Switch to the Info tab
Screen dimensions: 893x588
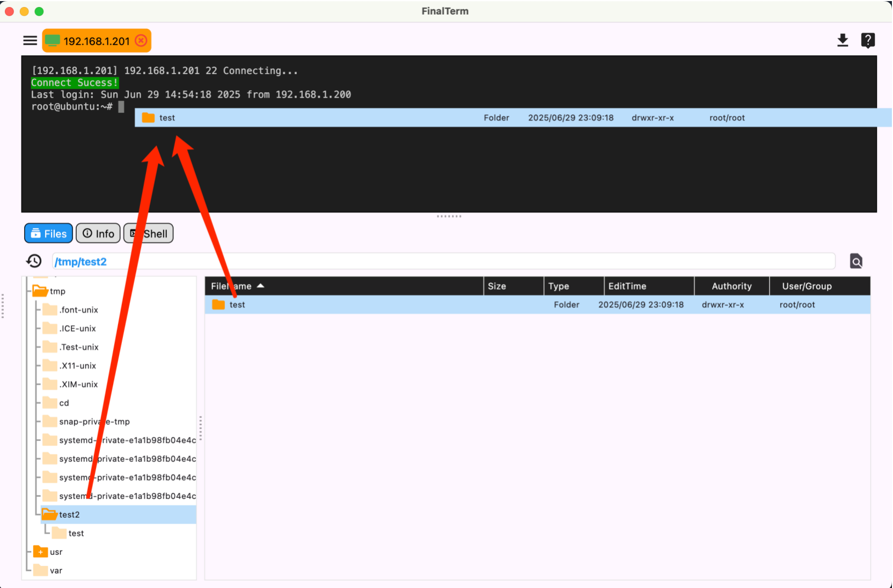click(98, 233)
